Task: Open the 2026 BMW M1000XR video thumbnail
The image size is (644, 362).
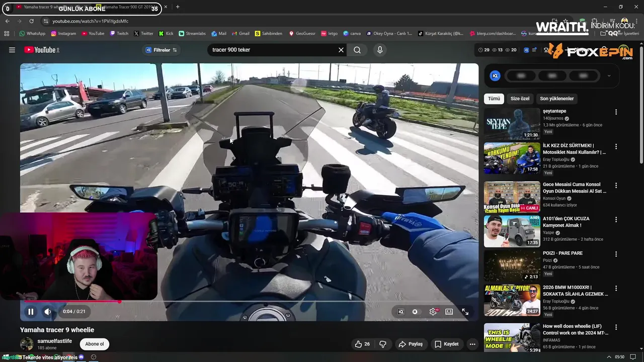Action: [x=512, y=300]
